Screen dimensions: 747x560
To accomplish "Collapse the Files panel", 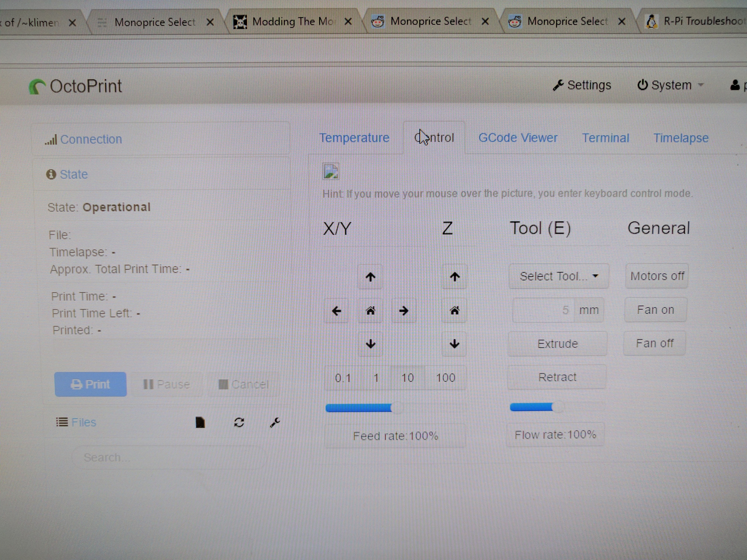I will click(84, 422).
